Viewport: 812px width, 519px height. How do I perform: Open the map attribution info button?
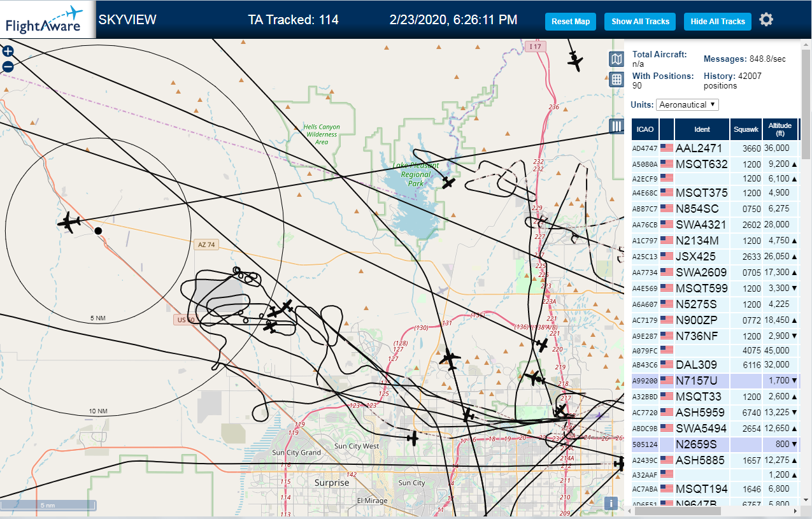coord(611,503)
